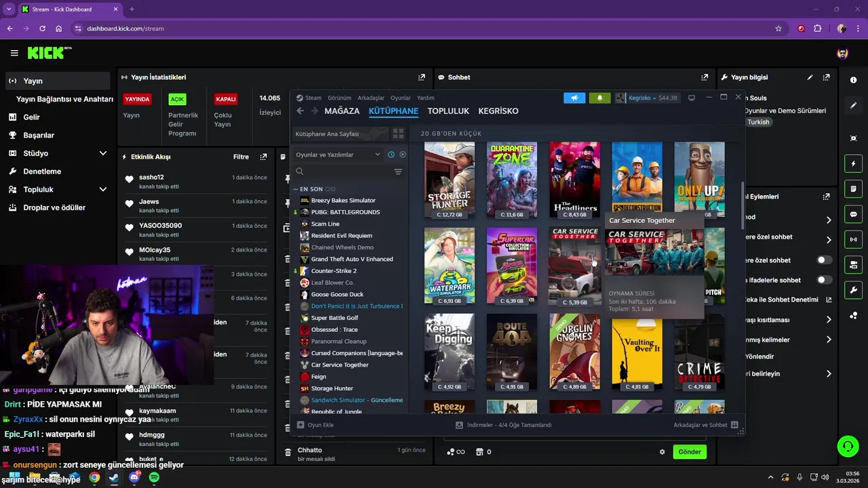
Task: Open Yayın Bağlantısı ve Anahtarı
Action: pyautogui.click(x=64, y=99)
